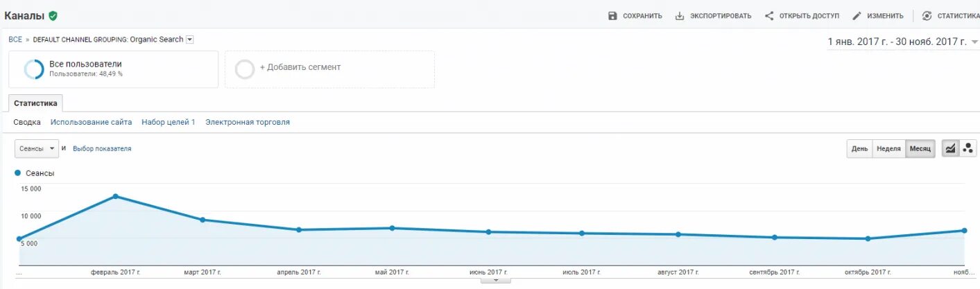The width and height of the screenshot is (980, 289).
Task: Click the green verified shield icon by Каналы
Action: 53,15
